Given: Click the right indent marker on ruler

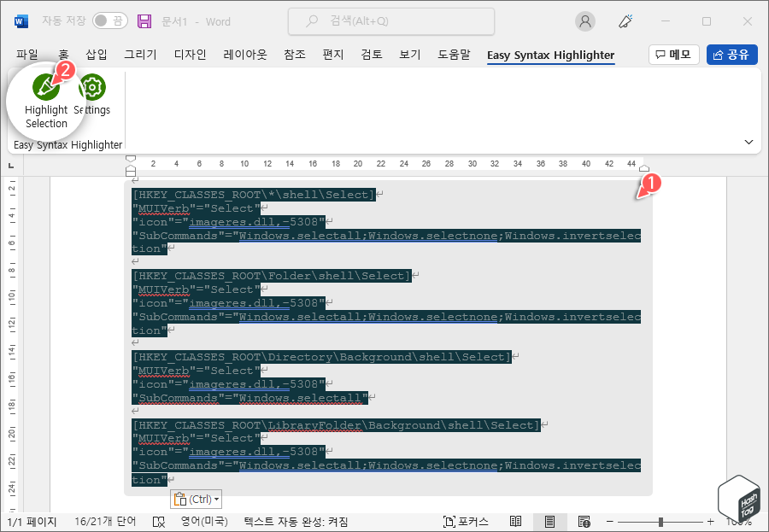Looking at the screenshot, I should 644,168.
